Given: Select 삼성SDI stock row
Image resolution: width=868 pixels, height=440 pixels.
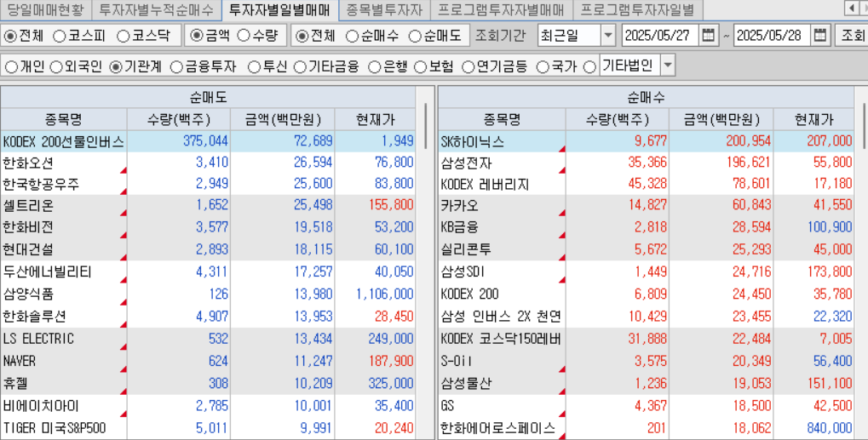Looking at the screenshot, I should [647, 272].
